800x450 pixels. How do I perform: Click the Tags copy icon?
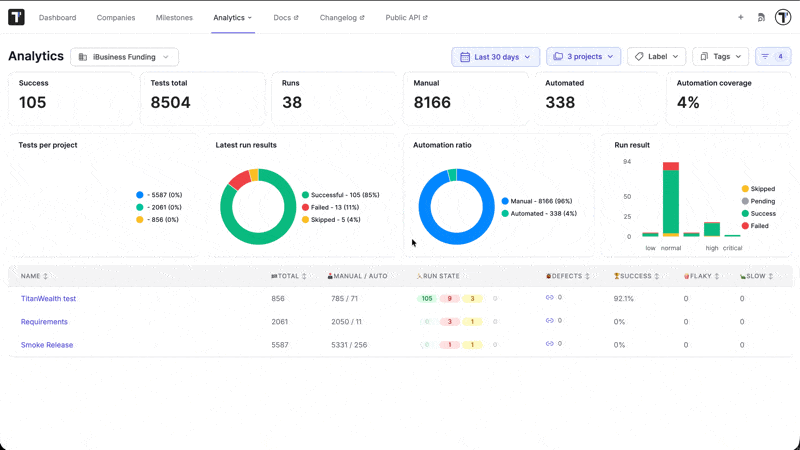pos(704,57)
